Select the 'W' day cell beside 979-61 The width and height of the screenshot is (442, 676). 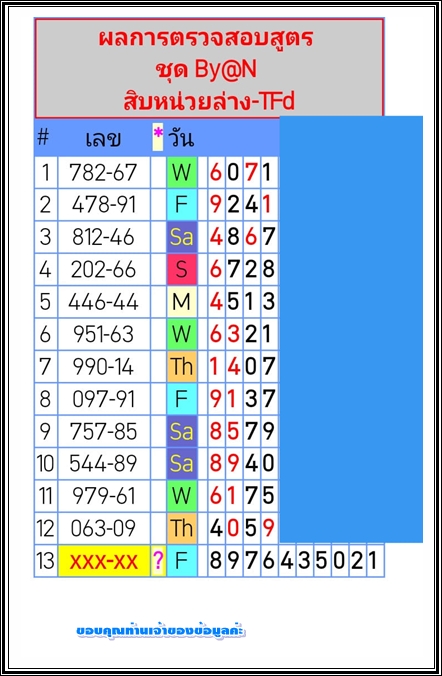(x=182, y=496)
